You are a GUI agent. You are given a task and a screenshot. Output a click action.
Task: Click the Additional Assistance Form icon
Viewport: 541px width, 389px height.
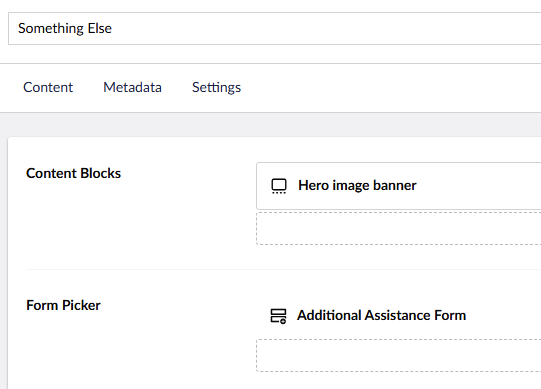click(278, 316)
